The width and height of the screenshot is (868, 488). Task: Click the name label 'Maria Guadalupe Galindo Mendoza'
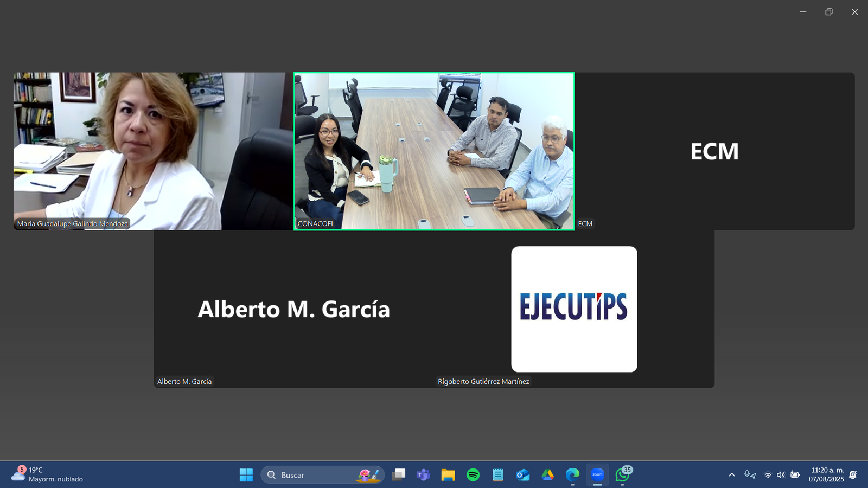(73, 223)
